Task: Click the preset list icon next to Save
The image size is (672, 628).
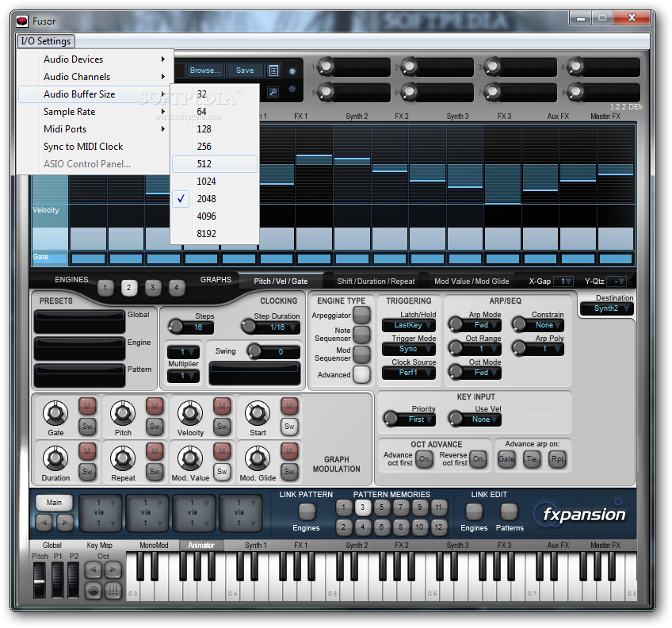Action: click(273, 71)
